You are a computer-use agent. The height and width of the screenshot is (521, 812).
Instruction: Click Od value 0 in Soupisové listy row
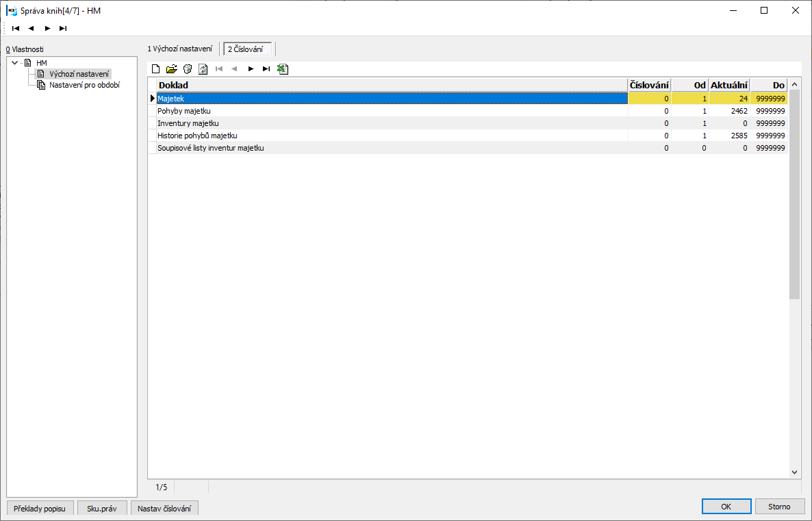click(689, 148)
